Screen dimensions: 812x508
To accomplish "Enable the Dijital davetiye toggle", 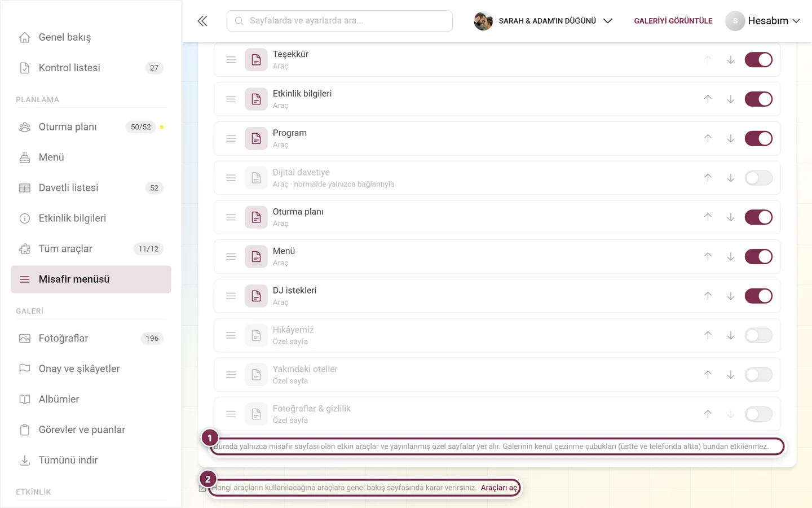I will pos(758,178).
